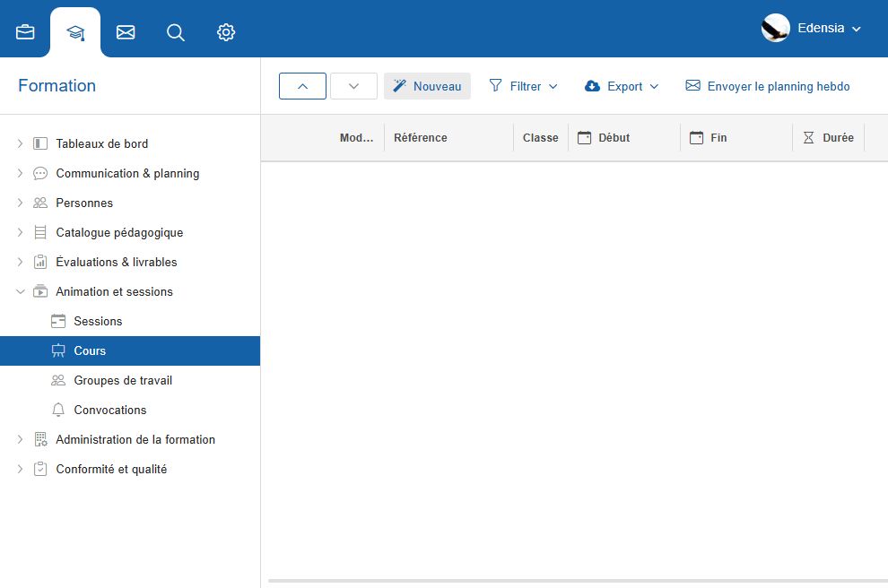Open the Edensia account dropdown arrow
Viewport: 888px width, 588px height.
tap(857, 29)
